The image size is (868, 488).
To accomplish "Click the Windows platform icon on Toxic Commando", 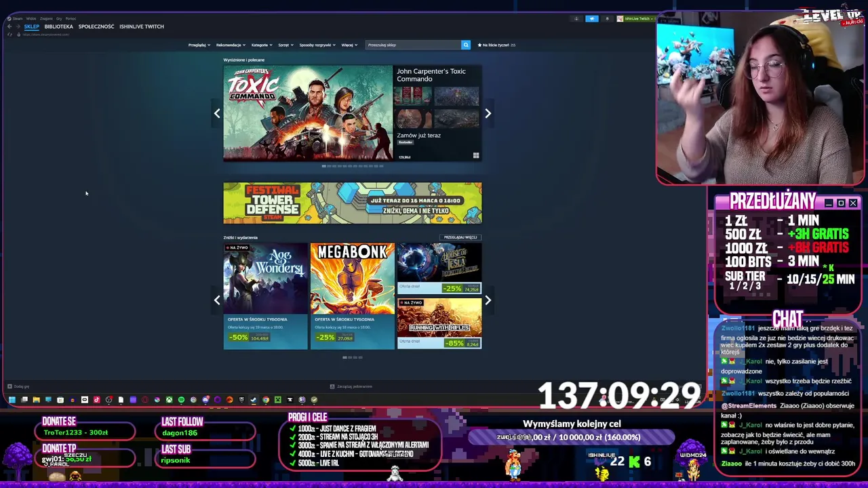I will [x=476, y=156].
